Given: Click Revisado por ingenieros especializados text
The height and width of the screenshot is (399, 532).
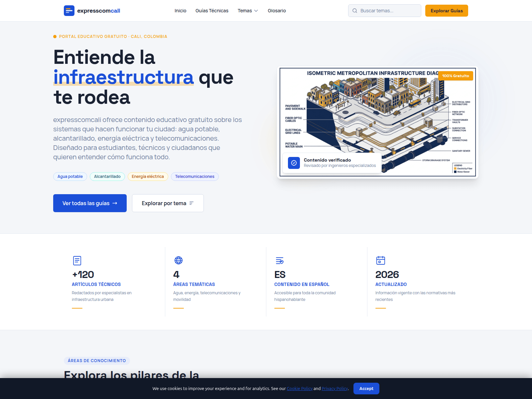Looking at the screenshot, I should coord(340,166).
